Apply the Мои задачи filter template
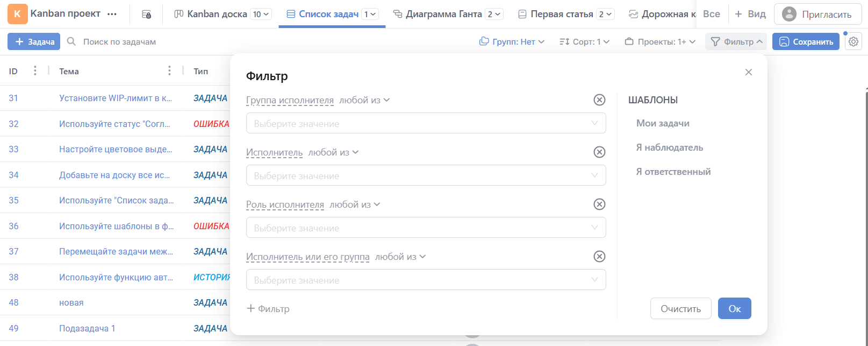 tap(663, 123)
